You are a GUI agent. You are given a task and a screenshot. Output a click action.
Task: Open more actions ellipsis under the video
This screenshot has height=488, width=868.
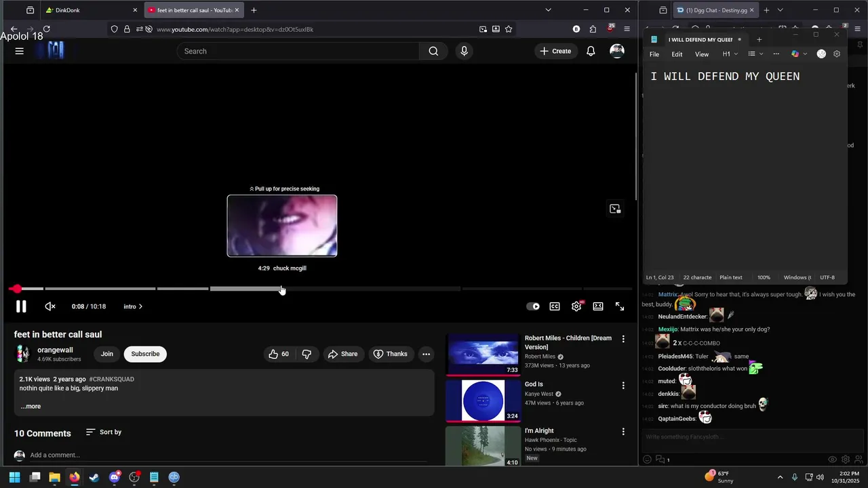click(426, 354)
